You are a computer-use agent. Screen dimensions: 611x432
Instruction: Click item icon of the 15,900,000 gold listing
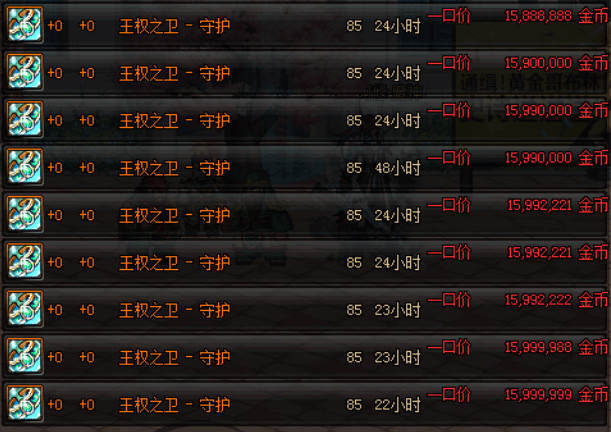point(25,72)
